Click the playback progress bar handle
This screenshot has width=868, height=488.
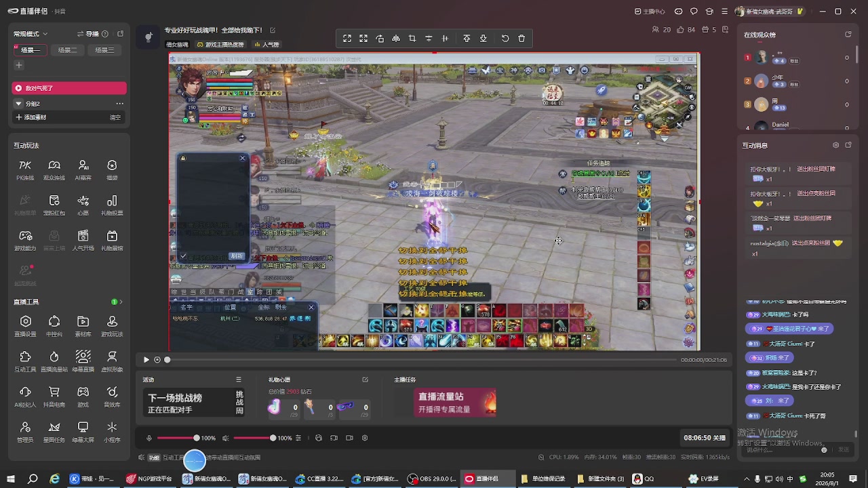pyautogui.click(x=167, y=360)
